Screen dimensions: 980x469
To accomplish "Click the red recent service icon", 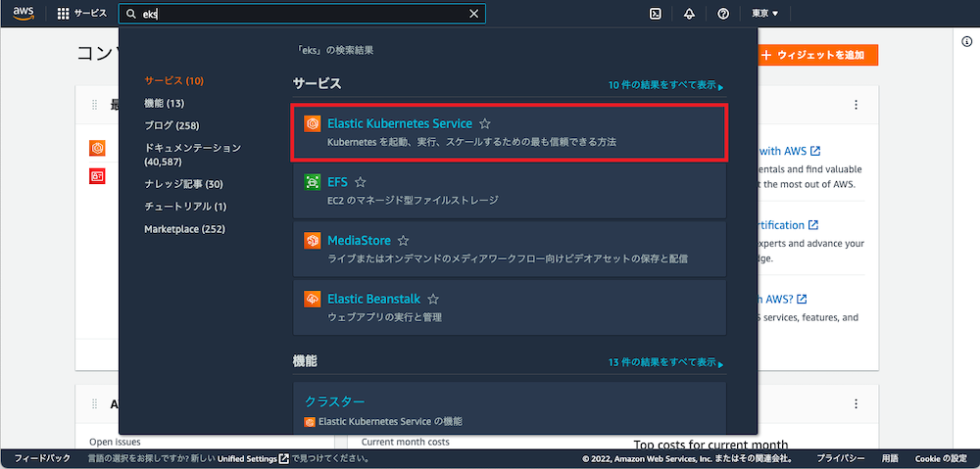I will 97,177.
